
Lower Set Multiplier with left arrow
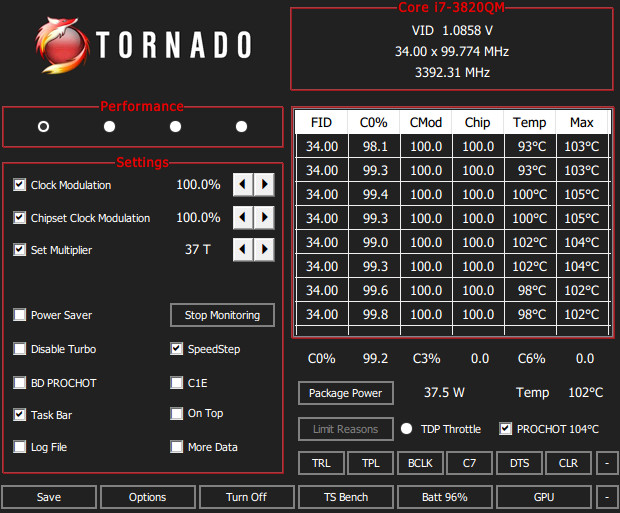(x=243, y=249)
